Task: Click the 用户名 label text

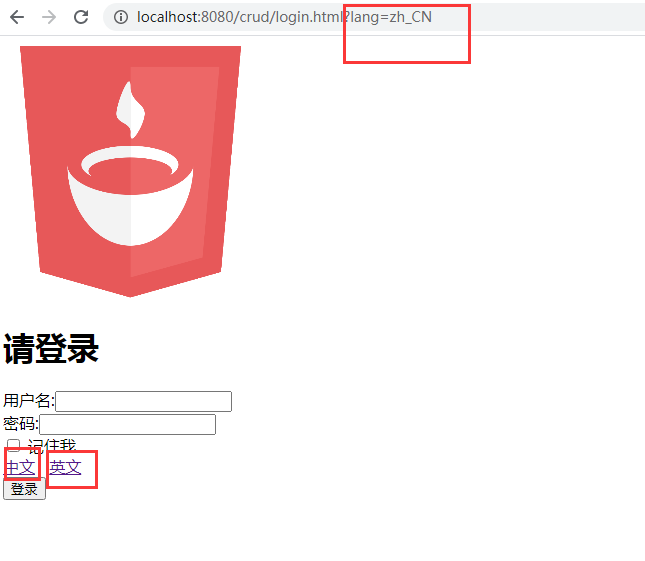Action: pyautogui.click(x=29, y=401)
